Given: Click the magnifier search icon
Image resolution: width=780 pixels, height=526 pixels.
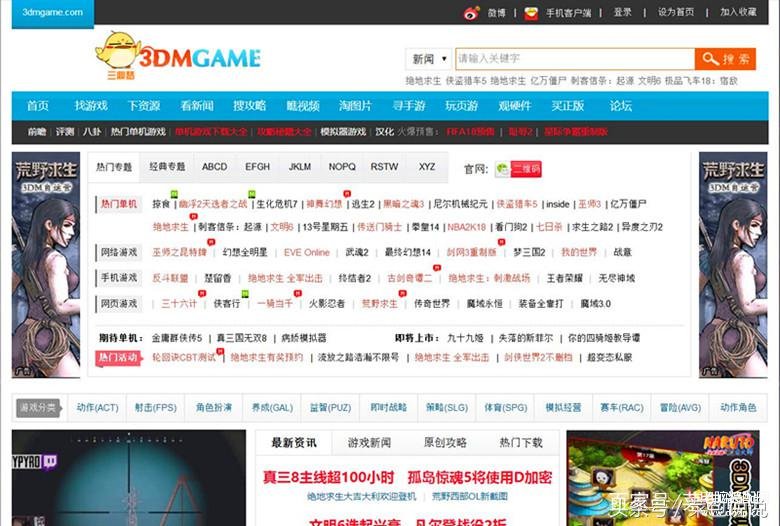Looking at the screenshot, I should [x=710, y=59].
